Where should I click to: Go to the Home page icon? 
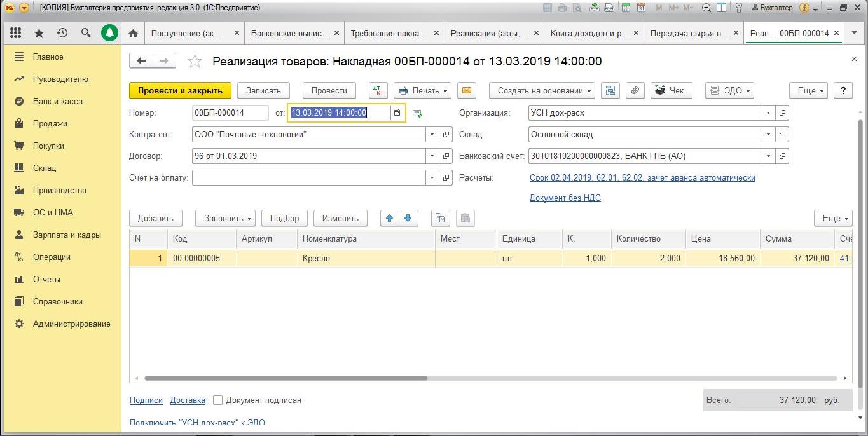pos(133,33)
